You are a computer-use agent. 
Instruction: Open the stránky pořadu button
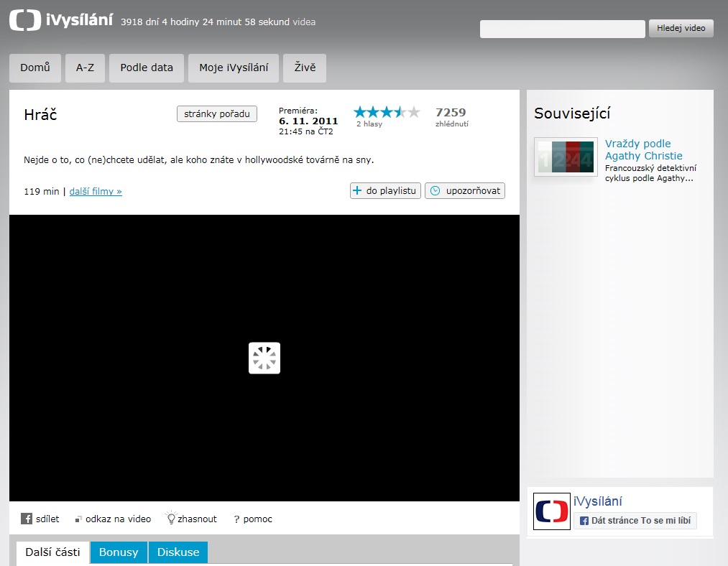[217, 113]
